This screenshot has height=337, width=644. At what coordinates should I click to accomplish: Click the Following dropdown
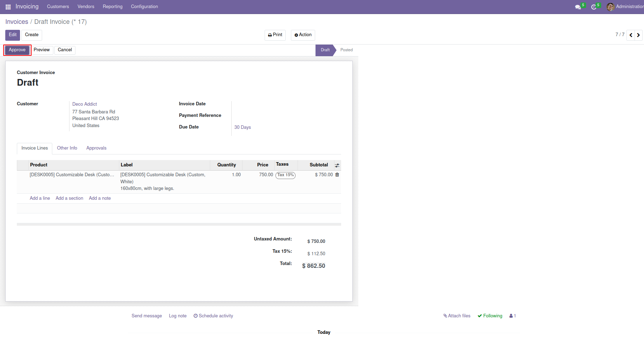coord(490,316)
